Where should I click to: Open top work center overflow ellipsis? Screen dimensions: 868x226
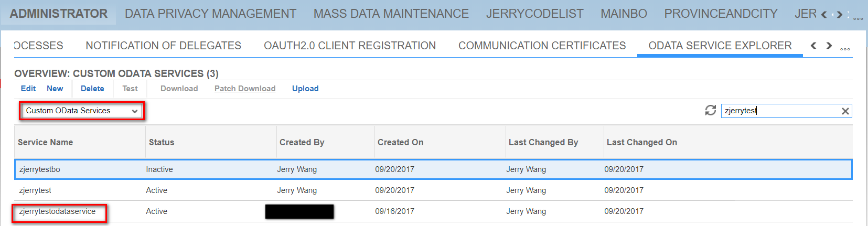tap(858, 18)
